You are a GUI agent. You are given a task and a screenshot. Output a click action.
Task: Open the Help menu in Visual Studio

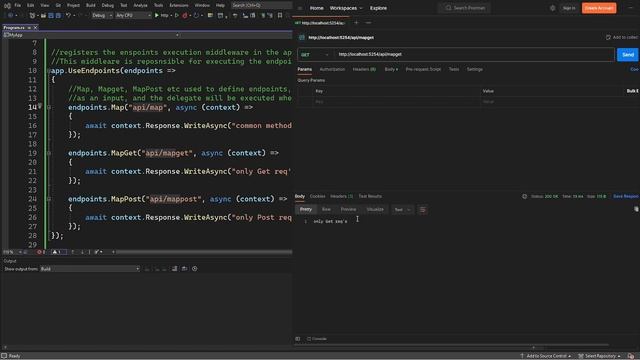(220, 5)
